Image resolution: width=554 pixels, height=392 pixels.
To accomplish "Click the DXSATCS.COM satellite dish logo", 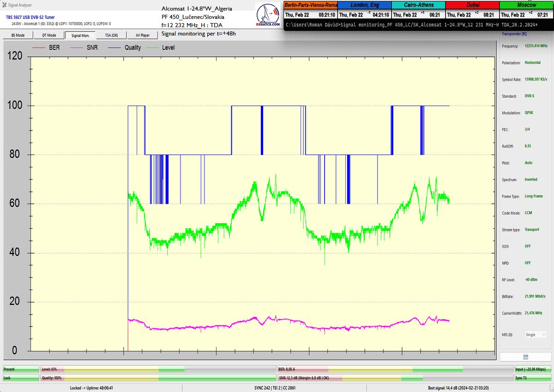I will [x=268, y=17].
